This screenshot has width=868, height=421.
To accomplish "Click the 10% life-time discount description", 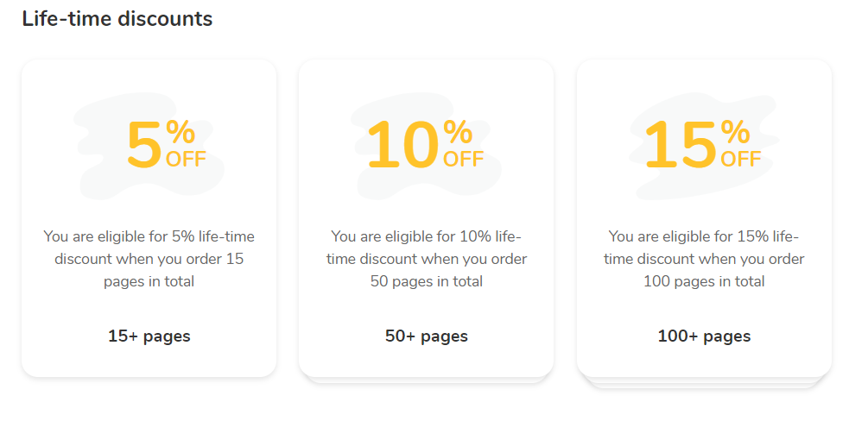I will coord(427,259).
